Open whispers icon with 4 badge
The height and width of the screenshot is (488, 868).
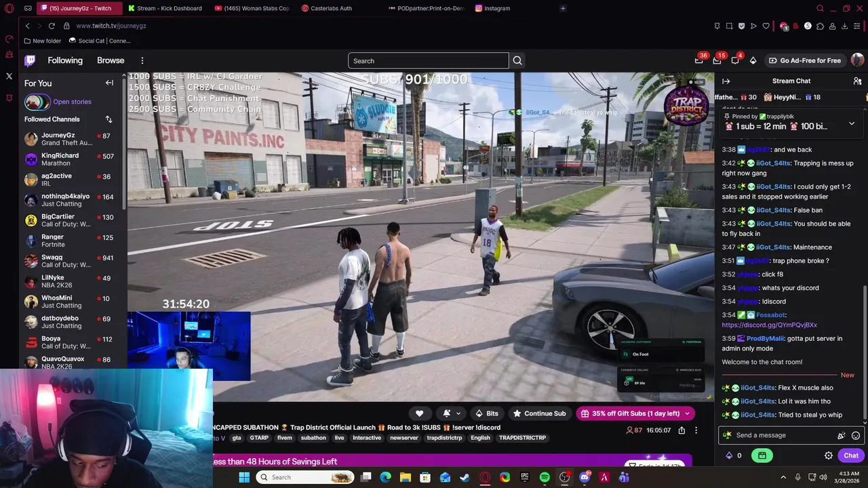(735, 60)
